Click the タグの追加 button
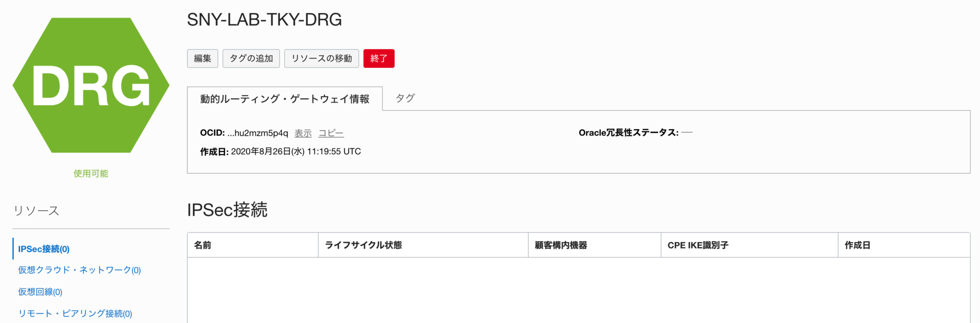980x323 pixels. point(251,58)
